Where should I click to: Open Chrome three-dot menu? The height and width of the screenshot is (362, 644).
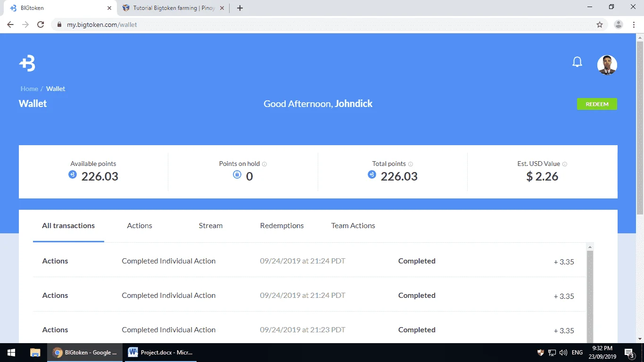coord(634,25)
